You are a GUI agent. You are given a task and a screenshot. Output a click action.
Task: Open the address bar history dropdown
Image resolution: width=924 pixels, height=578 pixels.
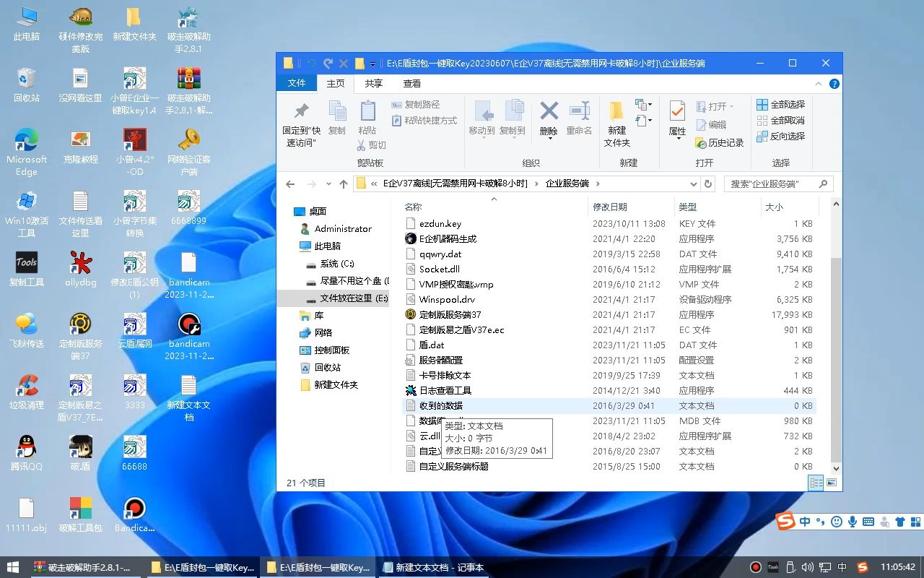(x=693, y=184)
